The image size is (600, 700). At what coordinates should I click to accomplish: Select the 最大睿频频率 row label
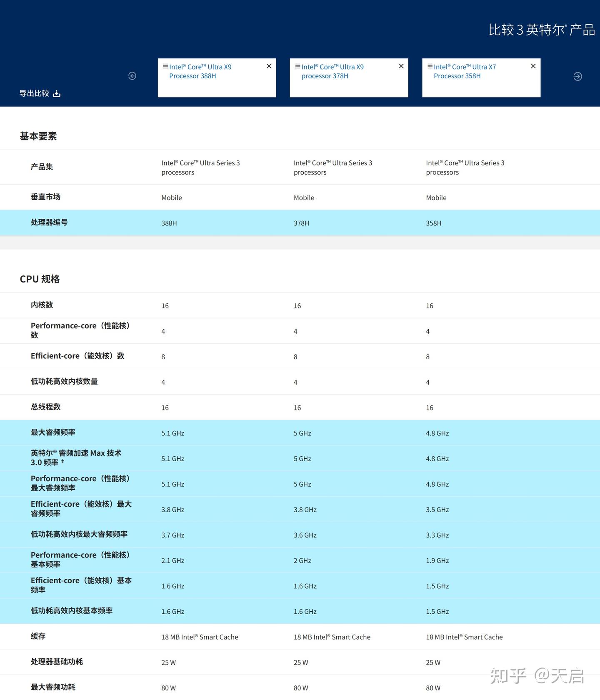coord(53,432)
